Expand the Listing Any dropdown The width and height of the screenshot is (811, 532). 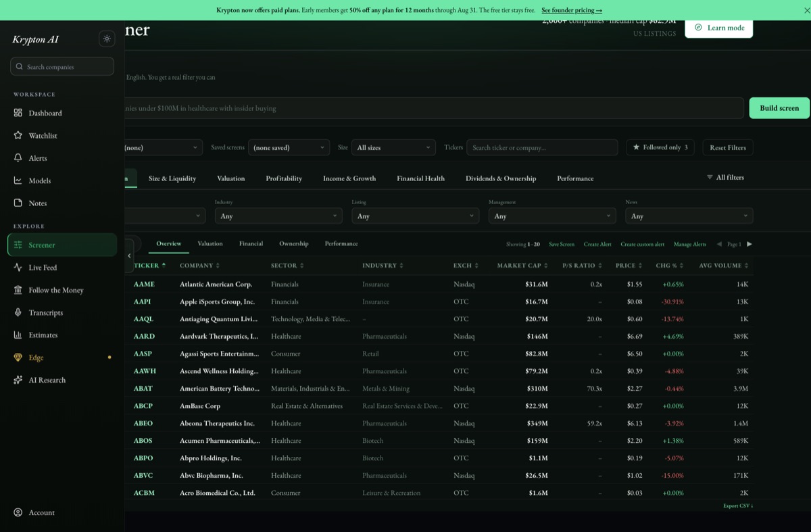(x=416, y=216)
